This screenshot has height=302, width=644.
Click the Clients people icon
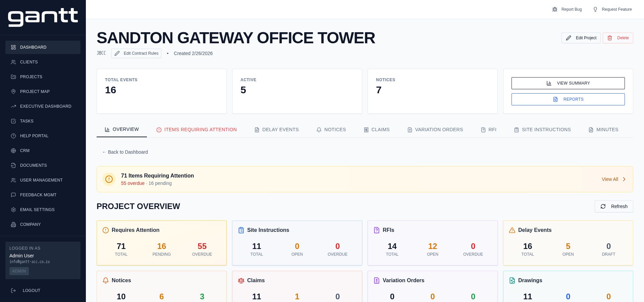click(13, 62)
